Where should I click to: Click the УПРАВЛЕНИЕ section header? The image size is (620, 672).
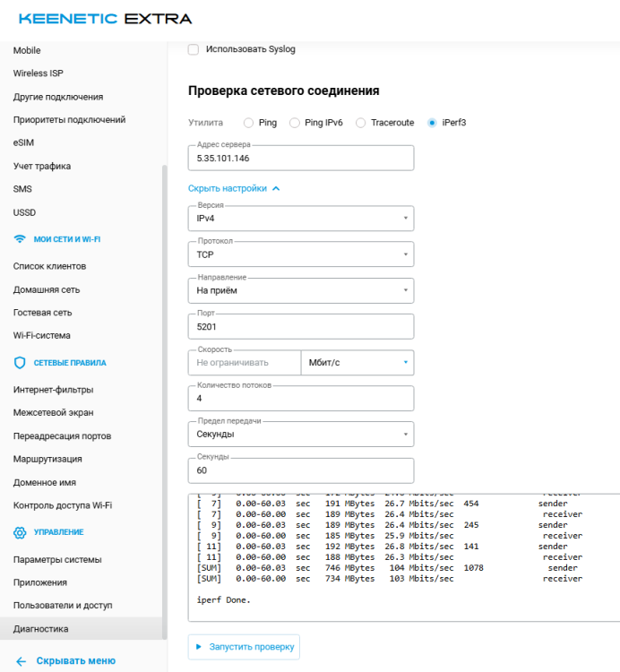coord(59,532)
